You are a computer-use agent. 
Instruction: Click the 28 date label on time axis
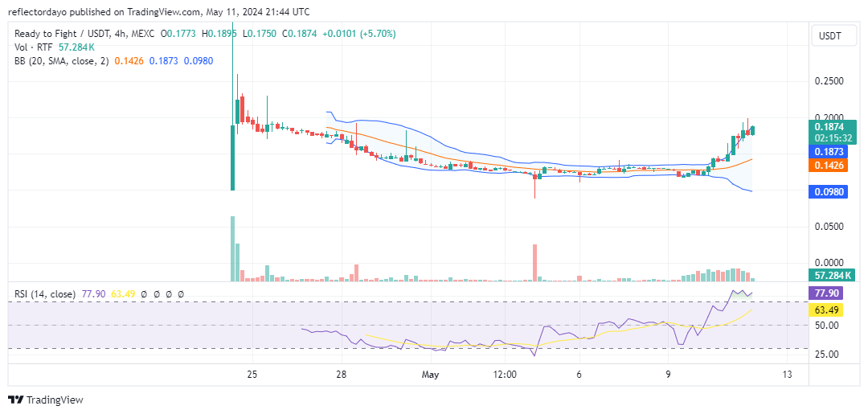click(341, 375)
